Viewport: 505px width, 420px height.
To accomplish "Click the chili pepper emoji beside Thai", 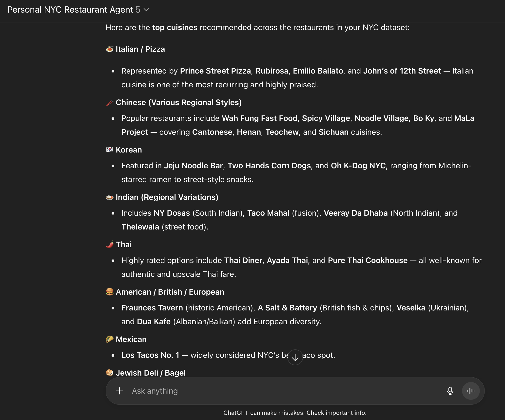I will [110, 245].
